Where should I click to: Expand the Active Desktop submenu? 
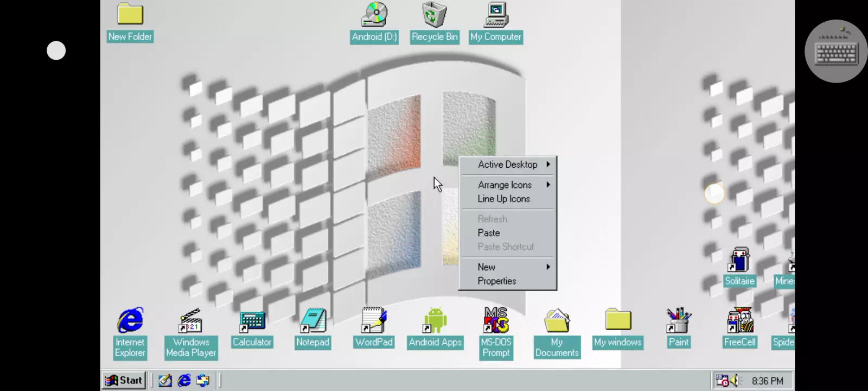point(508,165)
